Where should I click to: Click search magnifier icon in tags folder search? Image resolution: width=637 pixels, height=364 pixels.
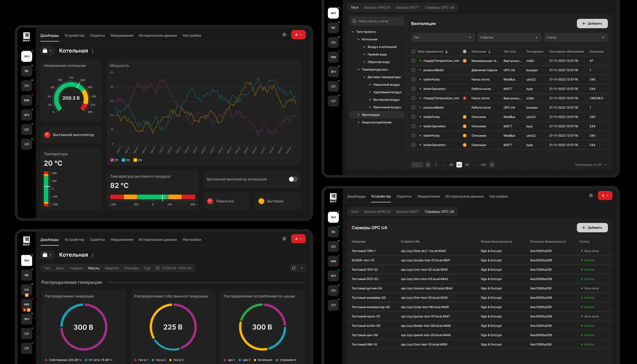(354, 21)
